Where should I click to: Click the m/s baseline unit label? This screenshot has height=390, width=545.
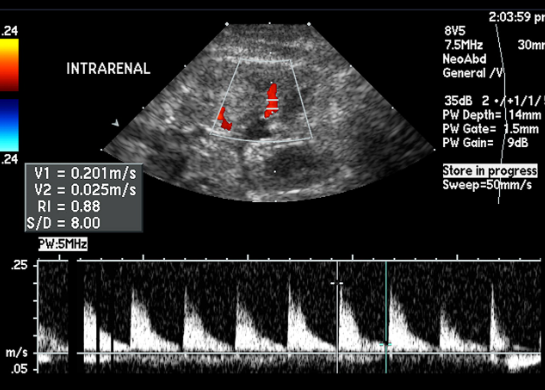click(17, 352)
